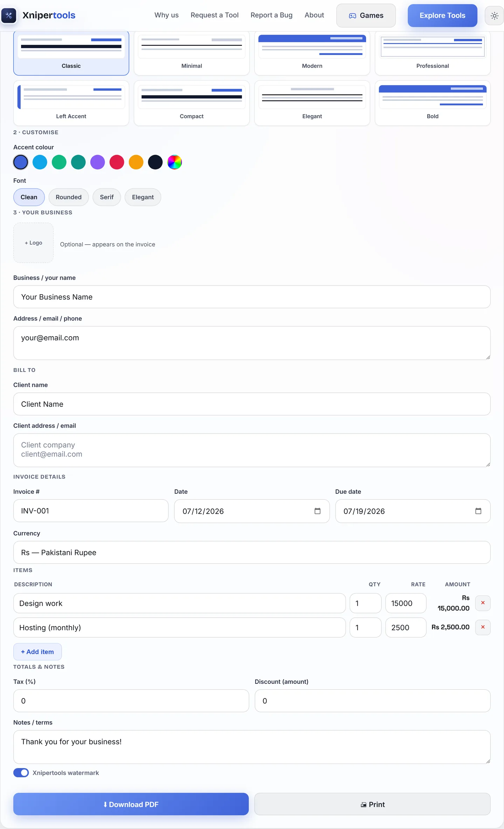Pick the purple accent colour
This screenshot has width=504, height=829.
pyautogui.click(x=98, y=162)
